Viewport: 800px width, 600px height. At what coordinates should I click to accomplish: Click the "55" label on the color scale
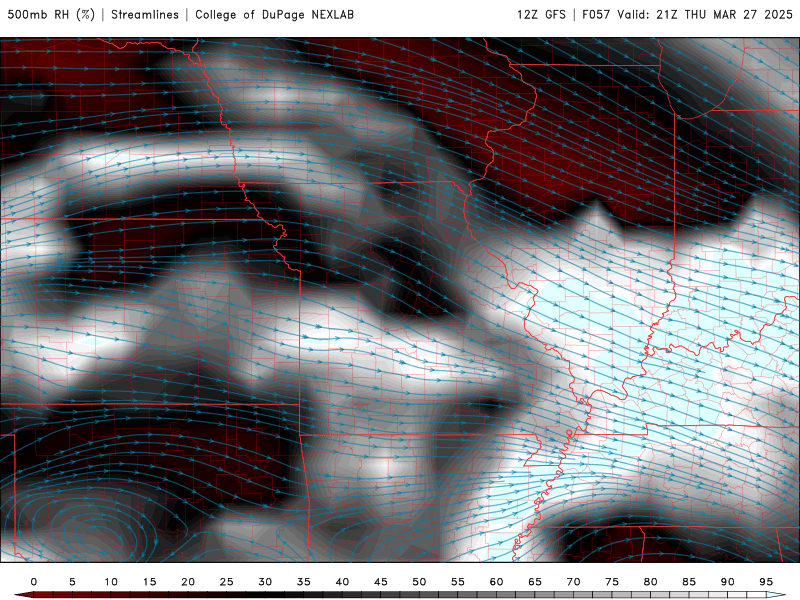pyautogui.click(x=458, y=582)
